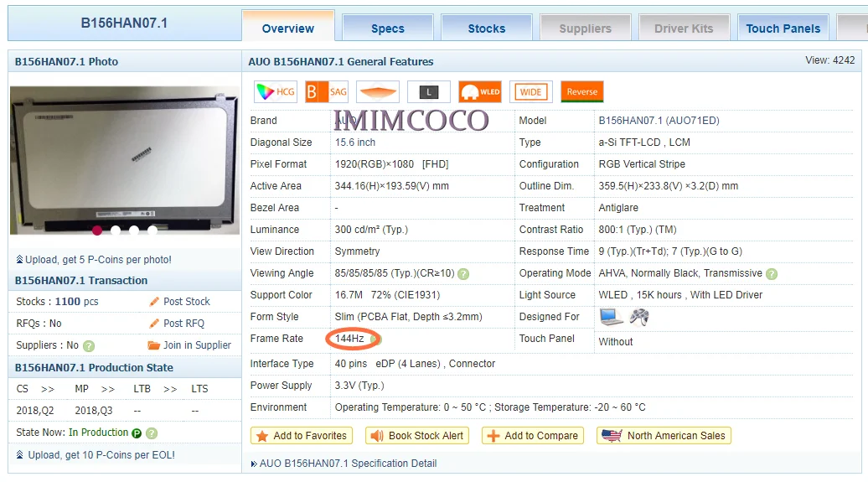The image size is (868, 482).
Task: Click the WLED, 15K hours light source value
Action: coord(680,295)
